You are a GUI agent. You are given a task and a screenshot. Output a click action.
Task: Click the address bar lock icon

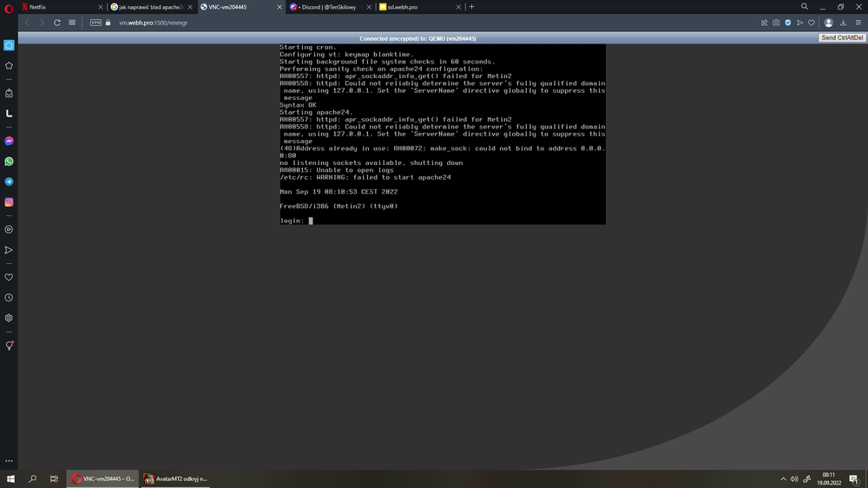(108, 23)
